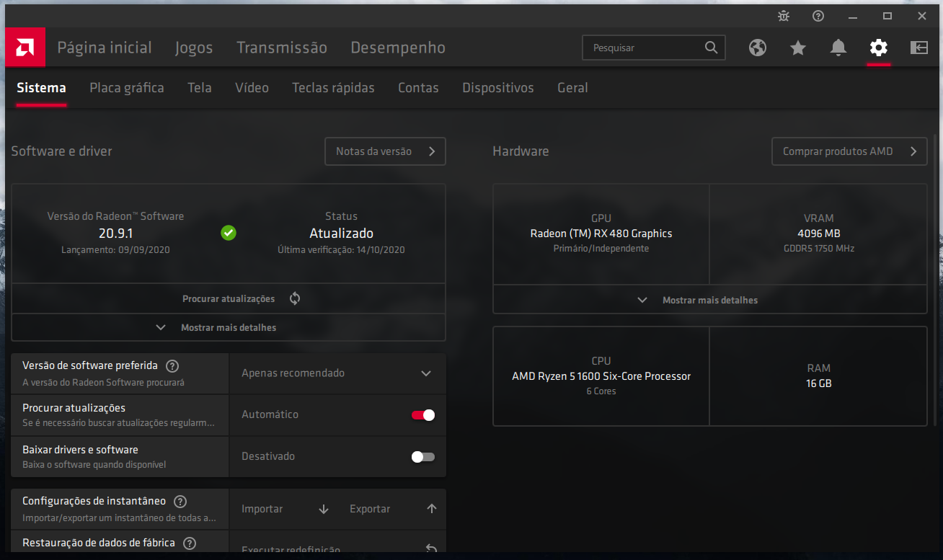Viewport: 943px width, 560px height.
Task: Click the Exportar up arrow icon
Action: [432, 508]
